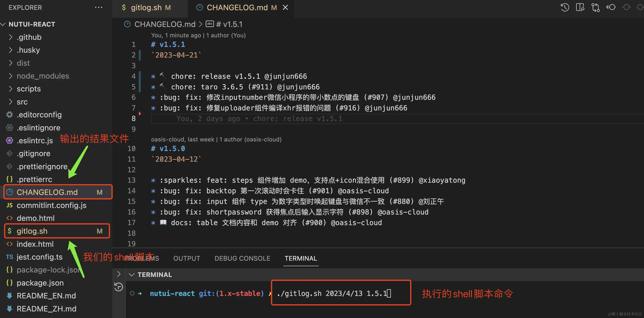
Task: Open the Explorer more actions ellipsis
Action: pos(99,7)
